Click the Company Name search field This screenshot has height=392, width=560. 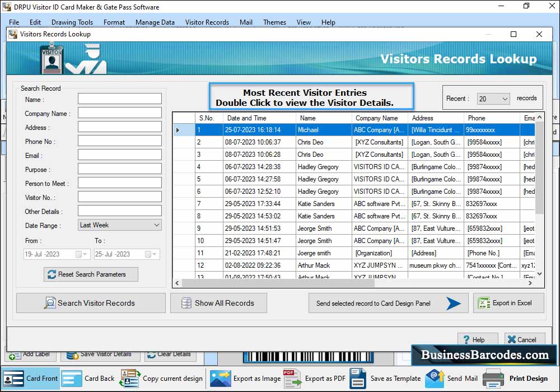click(120, 113)
